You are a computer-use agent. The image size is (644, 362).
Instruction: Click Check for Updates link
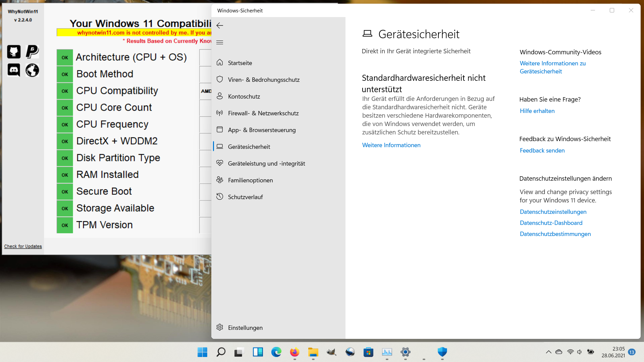click(x=23, y=246)
